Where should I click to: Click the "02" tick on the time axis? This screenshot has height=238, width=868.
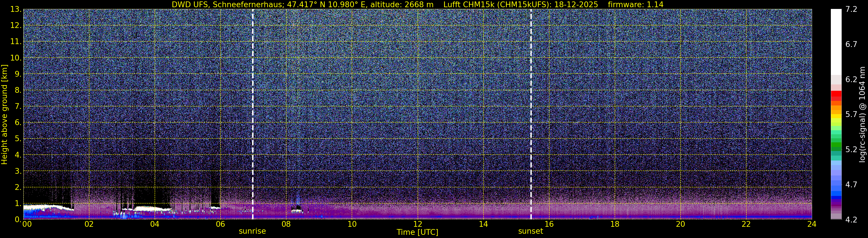point(89,224)
